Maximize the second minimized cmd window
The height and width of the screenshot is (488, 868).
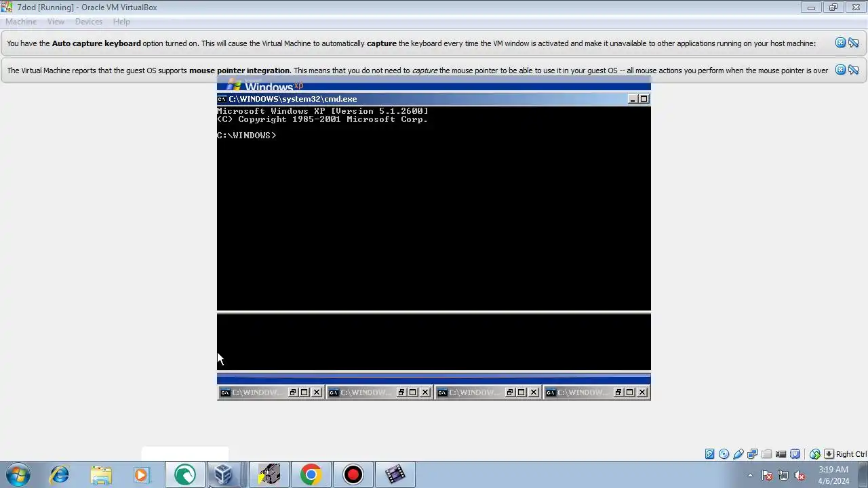pos(413,392)
